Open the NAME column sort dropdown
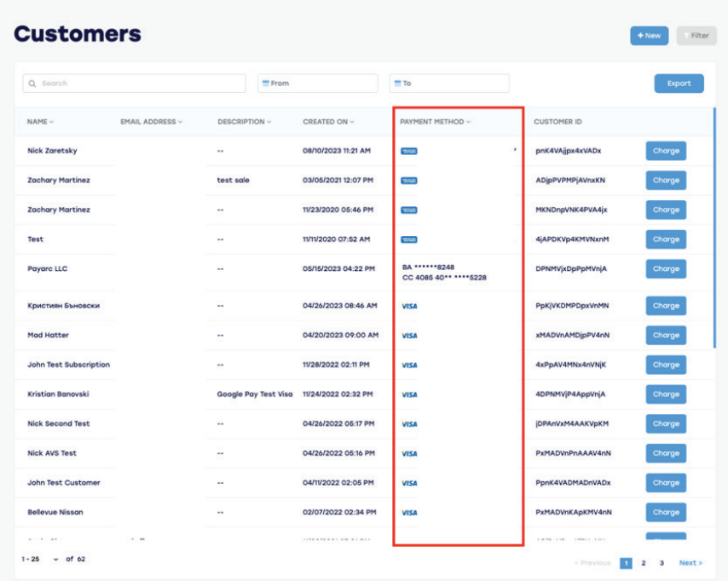 [54, 122]
